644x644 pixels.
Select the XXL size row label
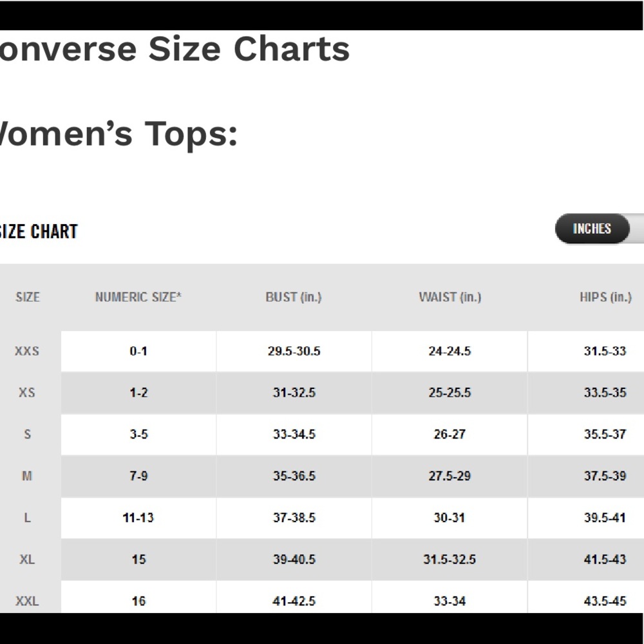(27, 601)
